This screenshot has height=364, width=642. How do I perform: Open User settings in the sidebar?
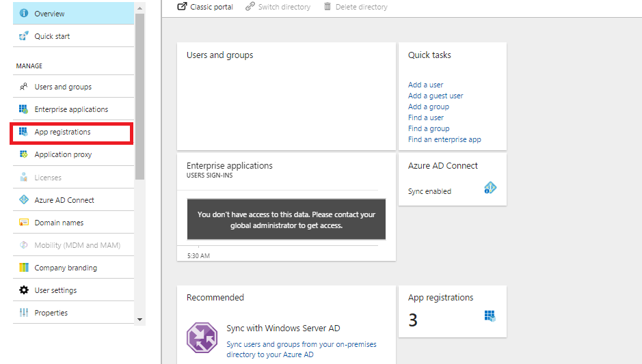73,290
